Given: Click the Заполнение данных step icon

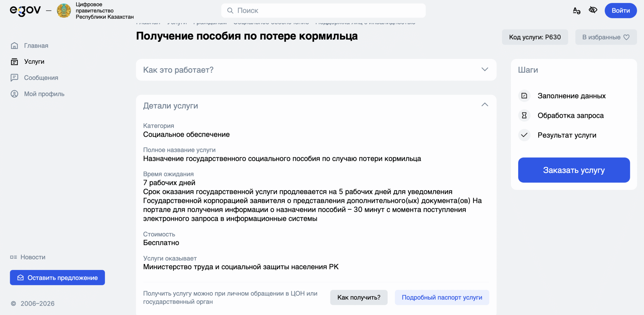Looking at the screenshot, I should pyautogui.click(x=524, y=96).
